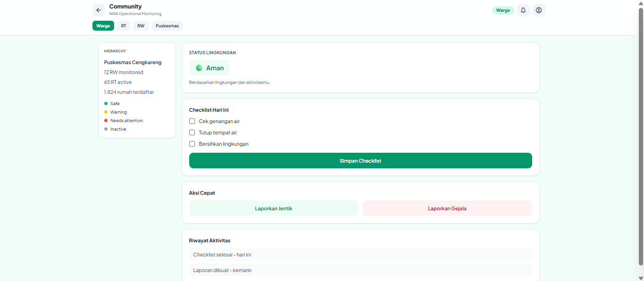Click the Community page title
The image size is (644, 281).
pos(125,7)
